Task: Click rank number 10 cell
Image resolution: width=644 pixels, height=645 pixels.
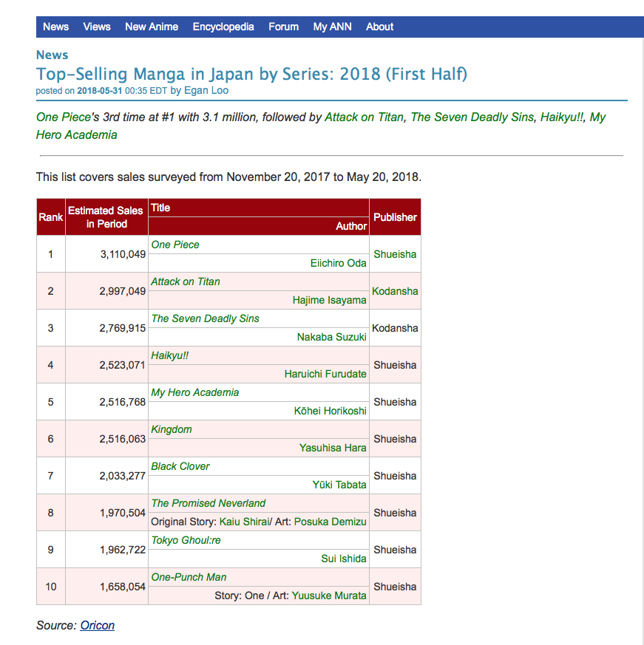Action: click(x=50, y=587)
